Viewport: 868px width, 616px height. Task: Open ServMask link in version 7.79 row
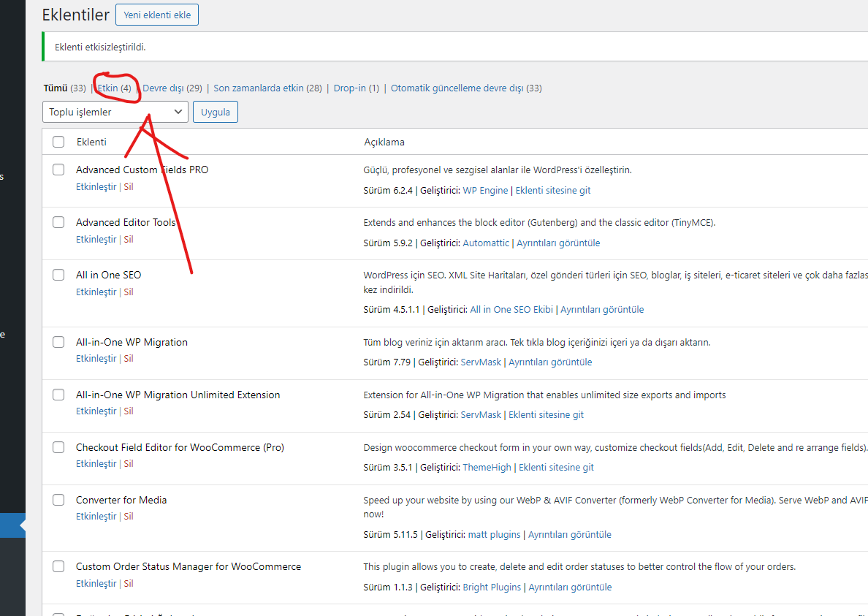pyautogui.click(x=481, y=362)
